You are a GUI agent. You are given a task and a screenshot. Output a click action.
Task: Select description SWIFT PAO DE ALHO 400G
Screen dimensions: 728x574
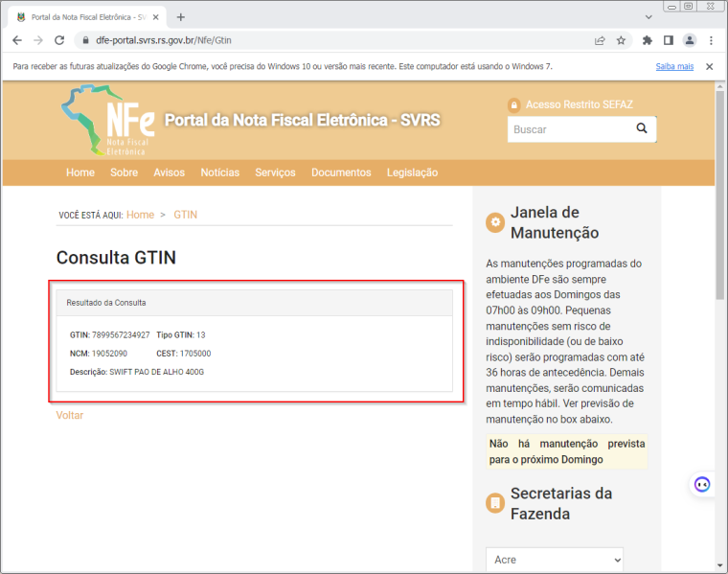156,372
